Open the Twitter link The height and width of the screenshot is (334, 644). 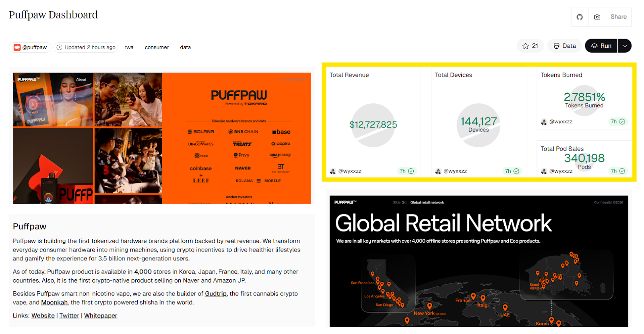click(x=69, y=315)
